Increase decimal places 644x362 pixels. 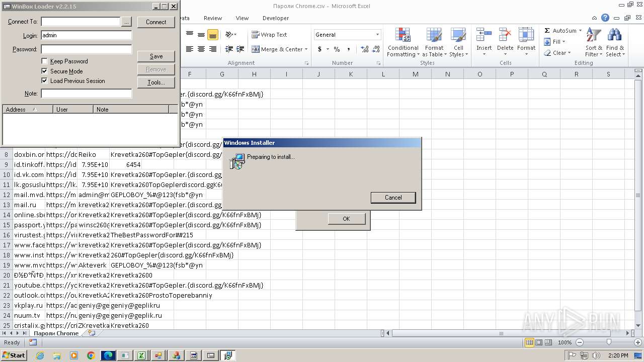point(365,49)
